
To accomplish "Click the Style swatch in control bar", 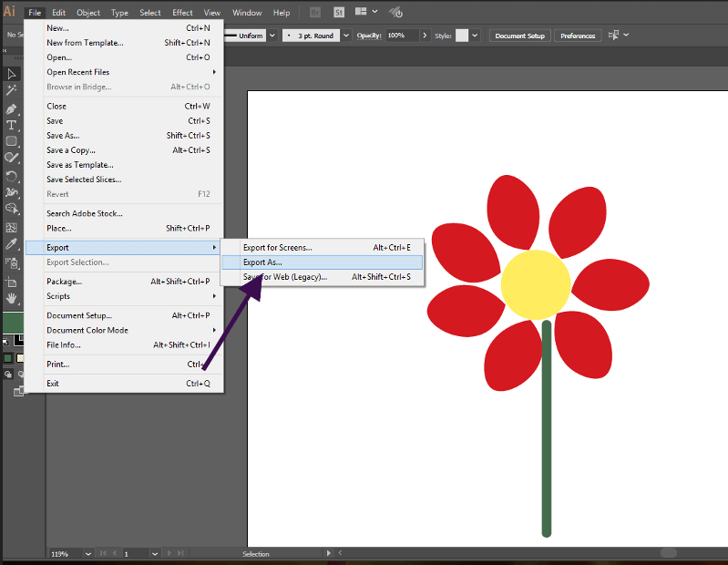I will [x=462, y=36].
